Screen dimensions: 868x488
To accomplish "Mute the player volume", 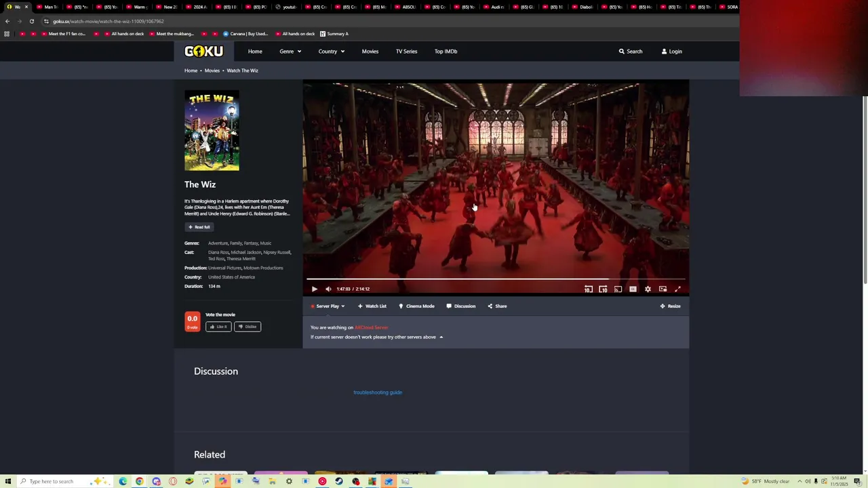I will pos(328,289).
